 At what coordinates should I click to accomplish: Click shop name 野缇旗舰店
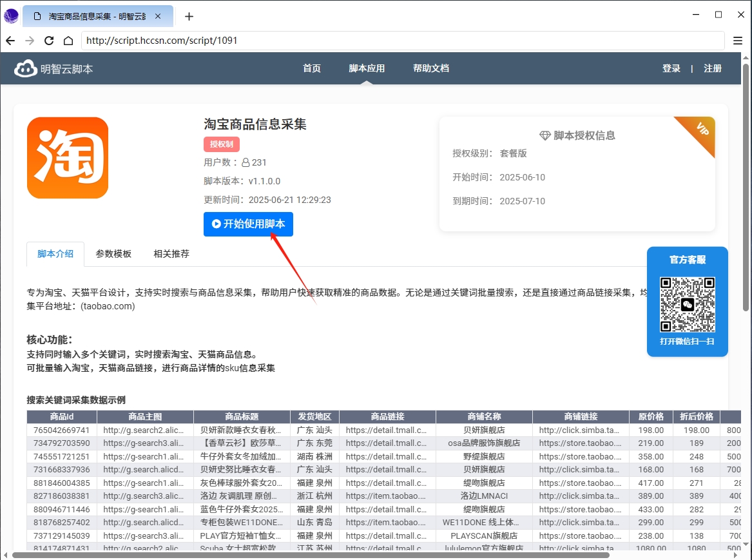(x=484, y=456)
